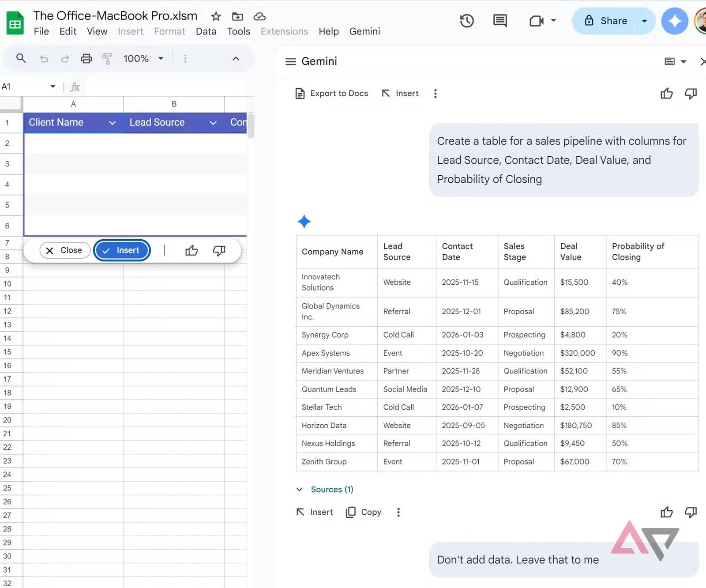Open in-sheet search with magnifier icon

pos(21,58)
